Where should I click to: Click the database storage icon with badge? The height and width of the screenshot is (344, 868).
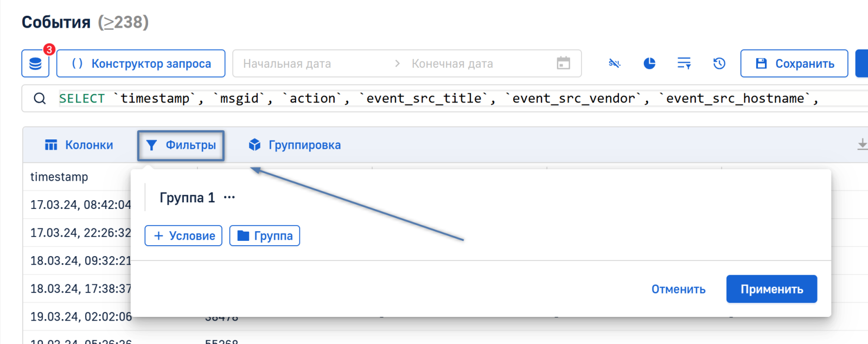coord(35,63)
